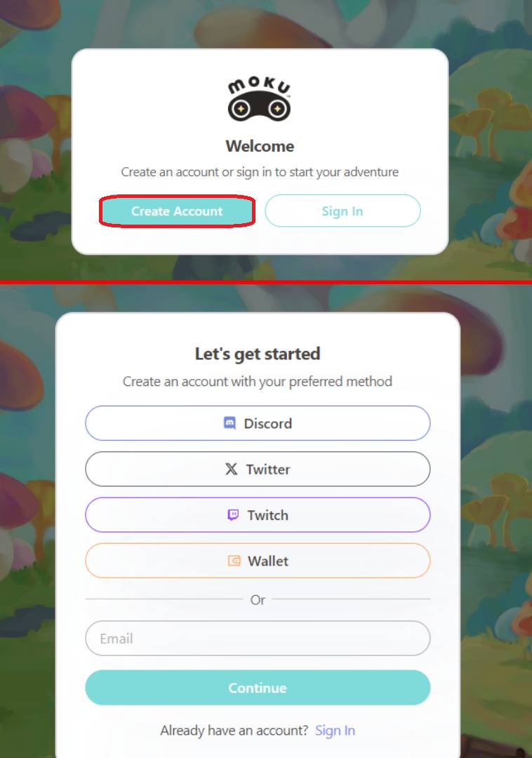Click the purple Twitch logo icon
The image size is (532, 758).
click(233, 515)
